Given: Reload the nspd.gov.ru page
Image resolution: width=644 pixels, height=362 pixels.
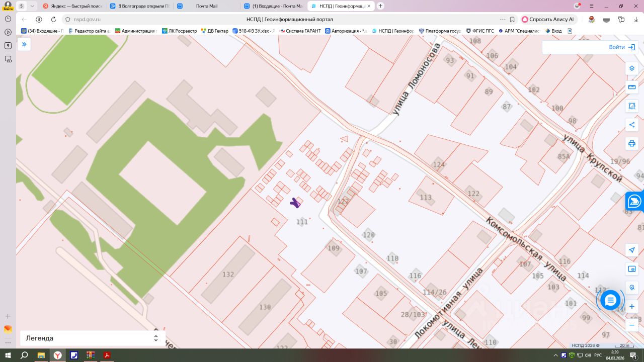Looking at the screenshot, I should coord(54,20).
